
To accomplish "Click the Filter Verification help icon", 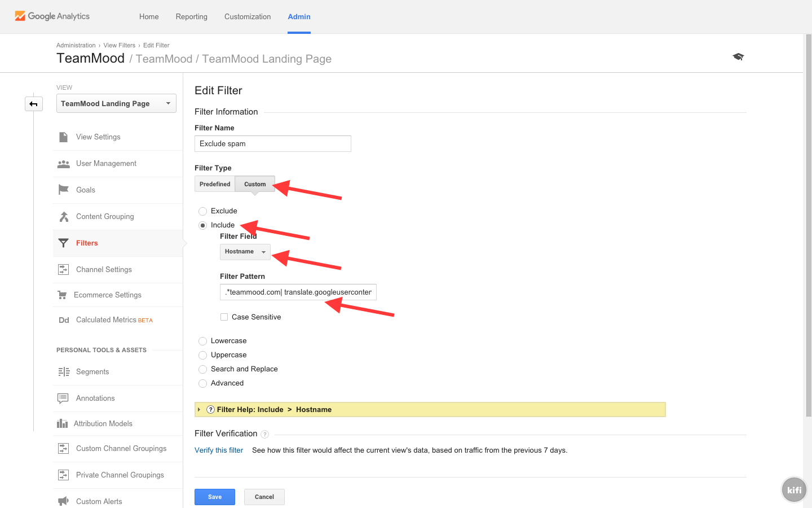I will pyautogui.click(x=264, y=434).
